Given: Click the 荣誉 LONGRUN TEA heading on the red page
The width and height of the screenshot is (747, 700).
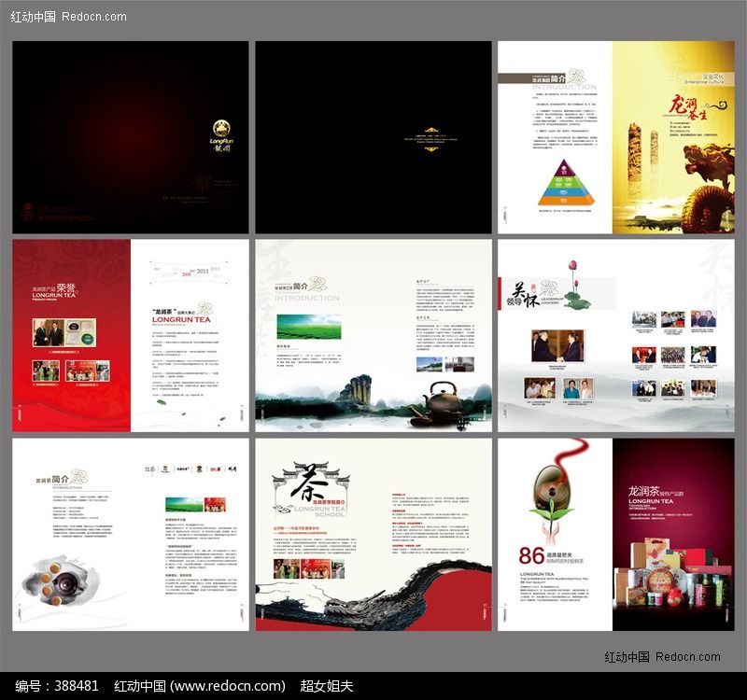Looking at the screenshot, I should 54,291.
